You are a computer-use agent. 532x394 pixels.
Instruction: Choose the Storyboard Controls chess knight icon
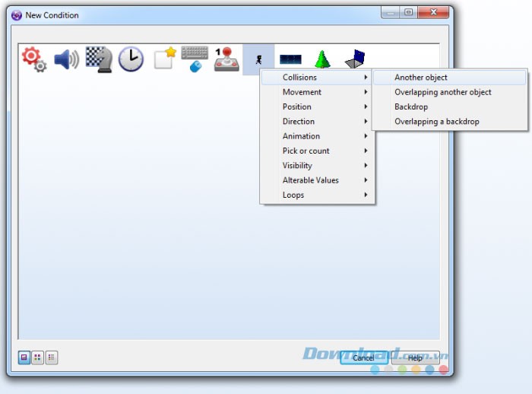click(x=98, y=59)
